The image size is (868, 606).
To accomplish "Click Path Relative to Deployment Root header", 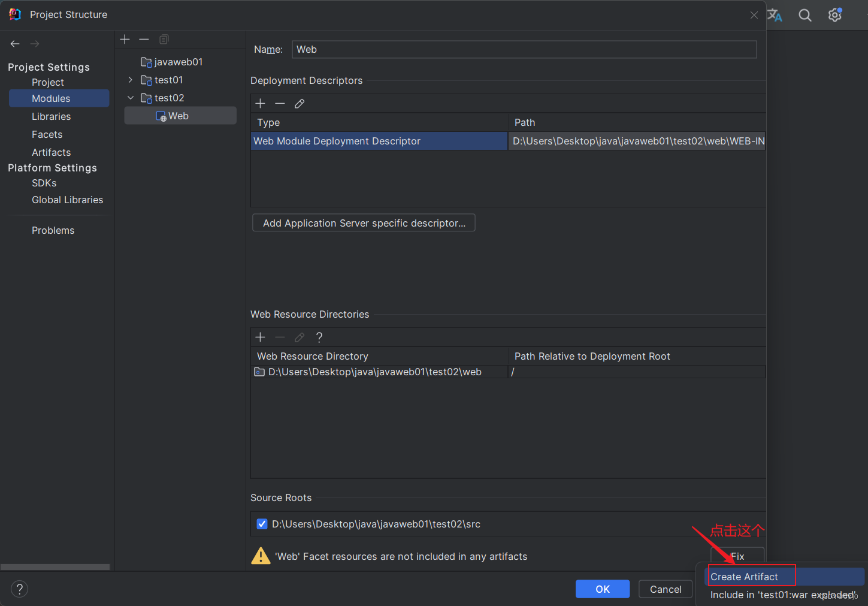I will click(x=637, y=356).
